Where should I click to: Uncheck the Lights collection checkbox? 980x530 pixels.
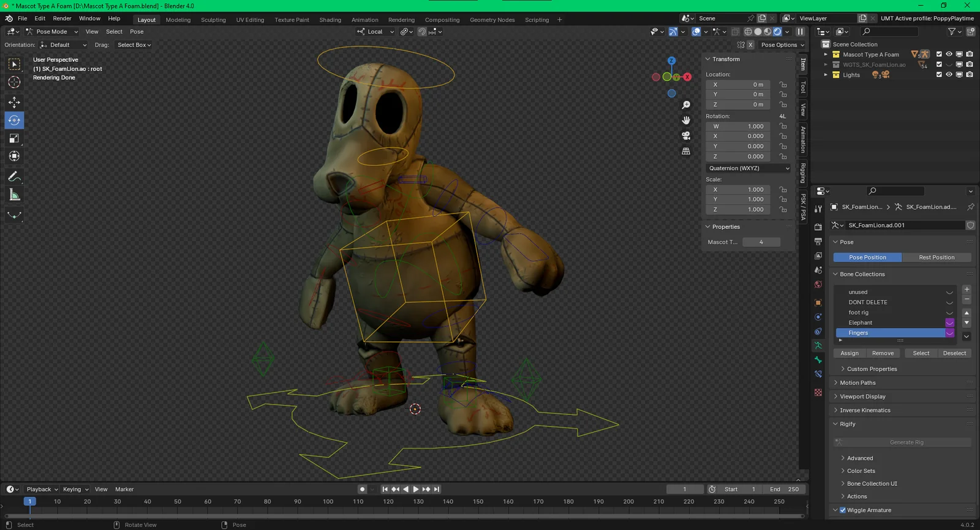click(939, 75)
